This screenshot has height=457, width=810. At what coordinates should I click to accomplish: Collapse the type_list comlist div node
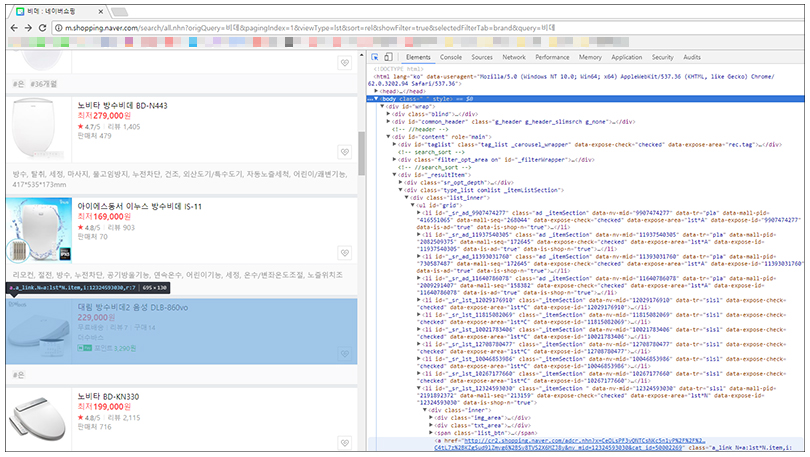[x=400, y=190]
